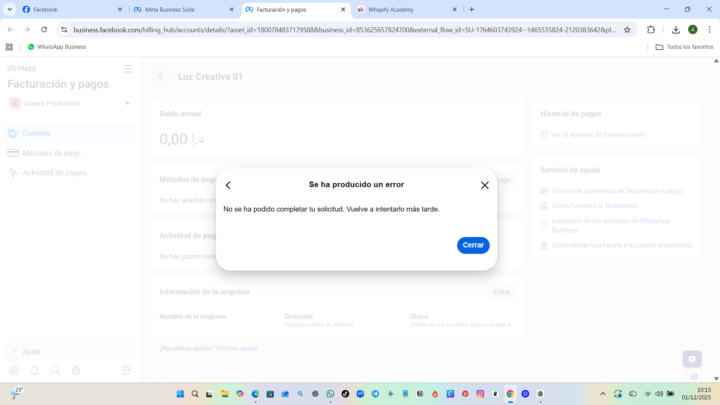Screen dimensions: 720x405
Task: Go back from Luz Creativa 01 page
Action: [x=161, y=77]
